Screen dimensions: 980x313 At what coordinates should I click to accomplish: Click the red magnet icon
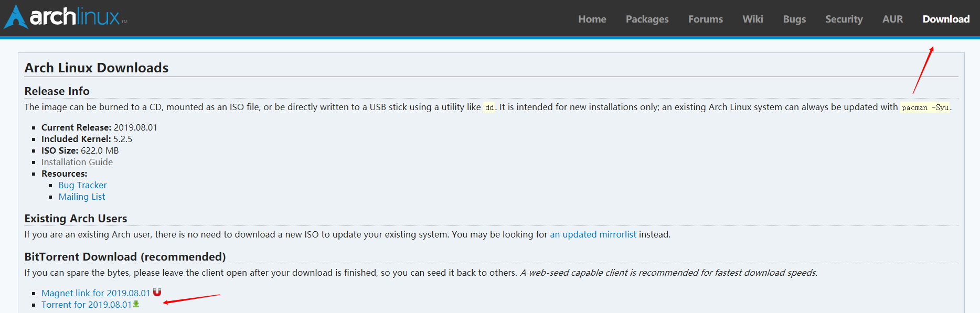tap(157, 293)
